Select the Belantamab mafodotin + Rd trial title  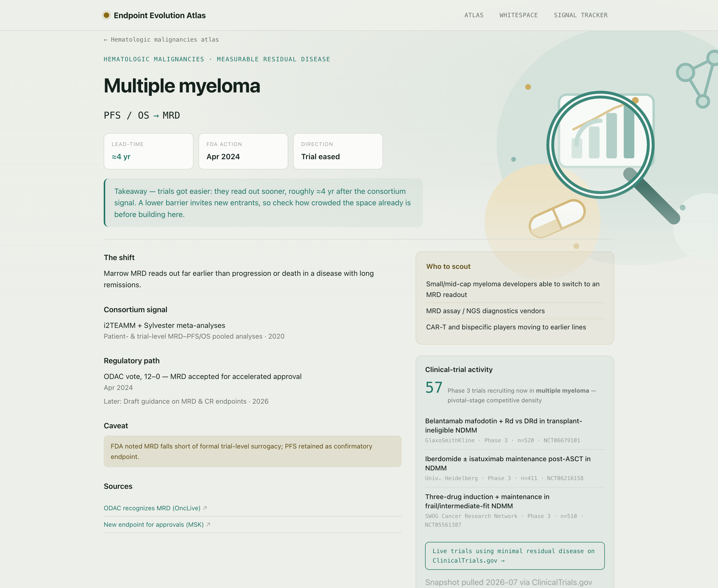click(x=504, y=425)
